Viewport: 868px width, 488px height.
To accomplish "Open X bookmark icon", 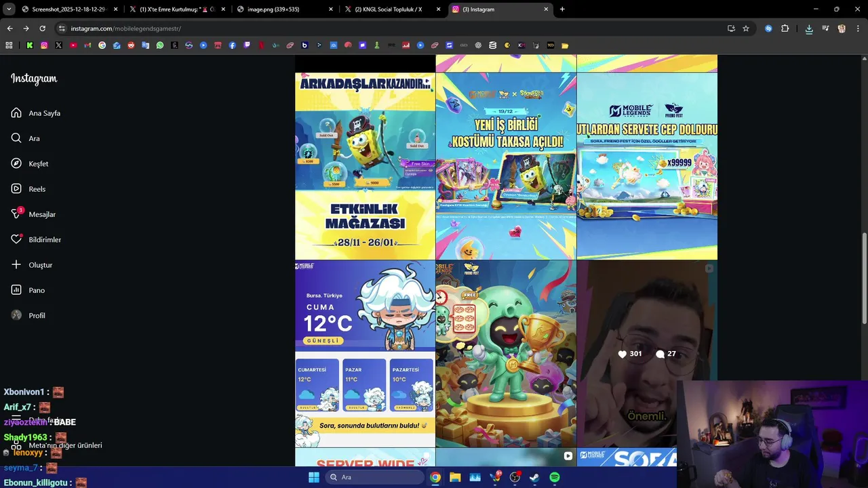I will tap(58, 45).
